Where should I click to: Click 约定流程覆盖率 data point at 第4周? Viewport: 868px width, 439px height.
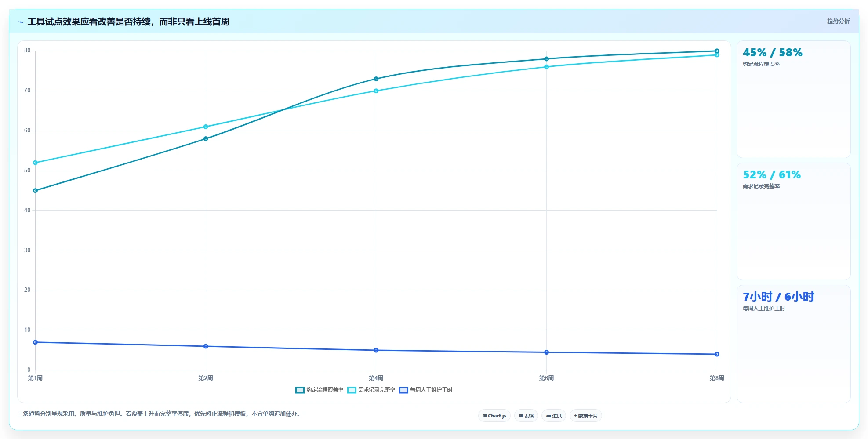click(376, 79)
